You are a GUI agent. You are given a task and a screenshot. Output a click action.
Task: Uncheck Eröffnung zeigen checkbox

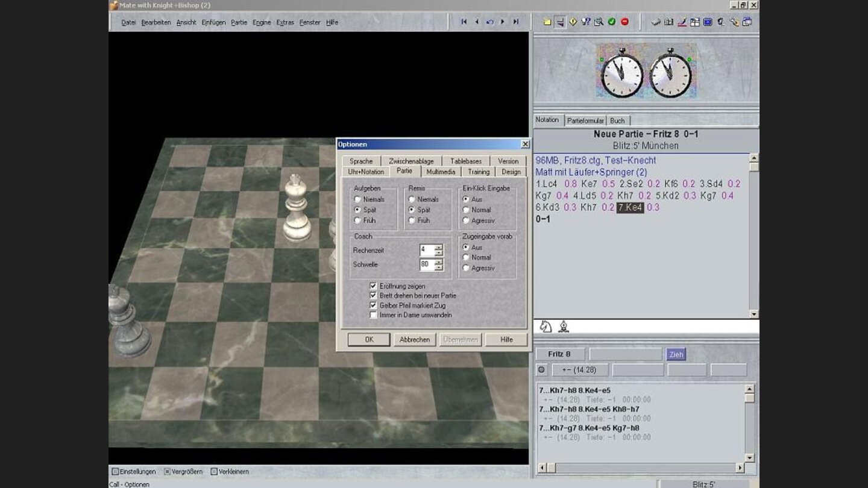[x=374, y=286]
